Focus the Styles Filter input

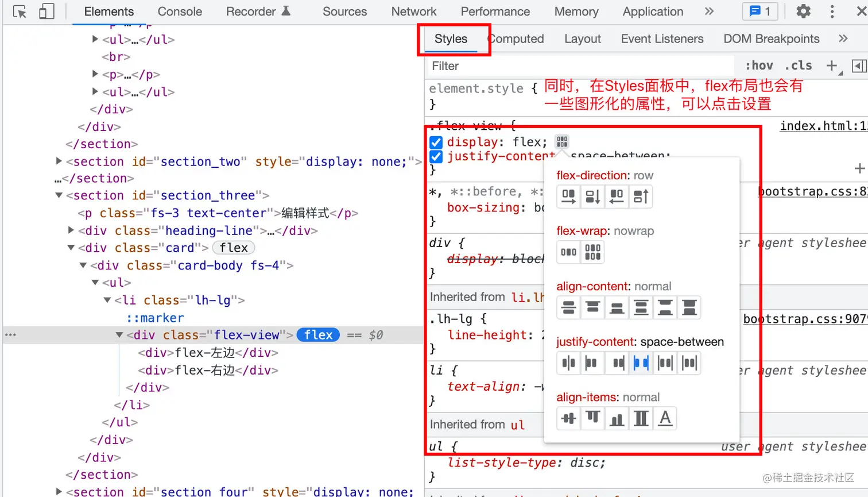point(580,66)
